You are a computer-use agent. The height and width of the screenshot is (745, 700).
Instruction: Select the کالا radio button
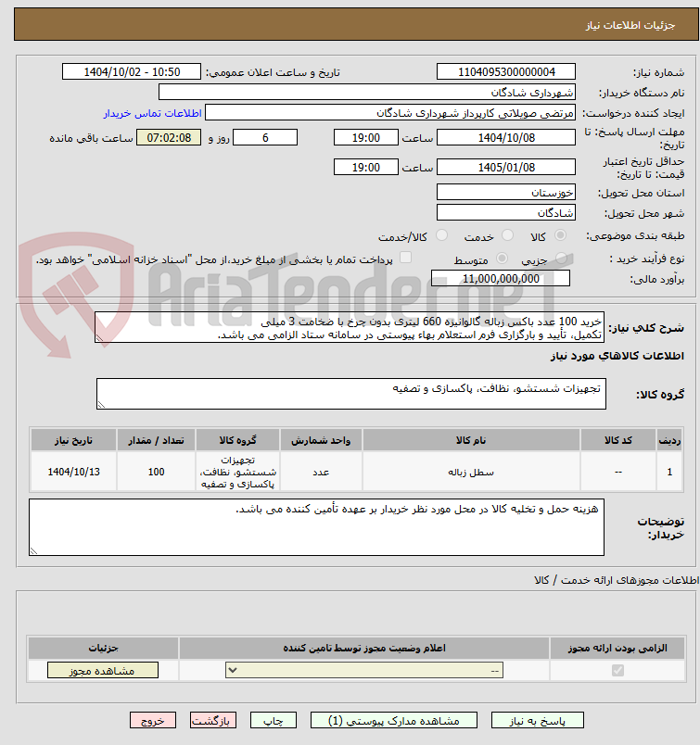click(561, 235)
